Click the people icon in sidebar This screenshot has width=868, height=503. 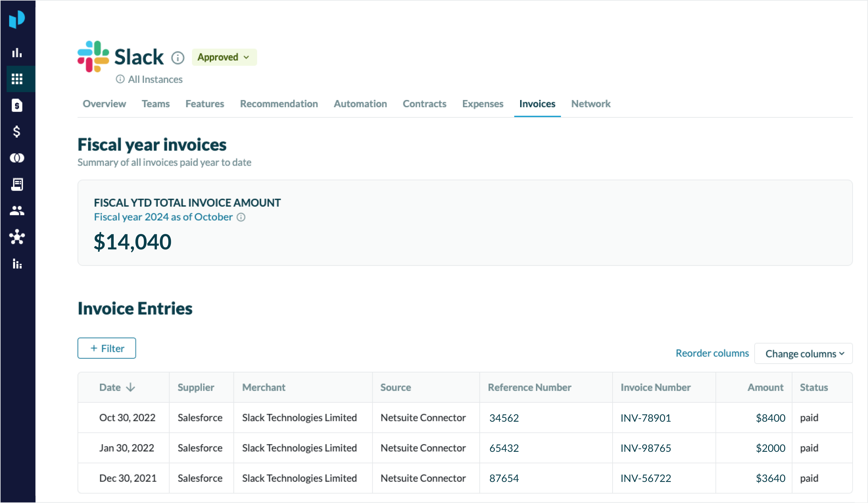tap(17, 211)
